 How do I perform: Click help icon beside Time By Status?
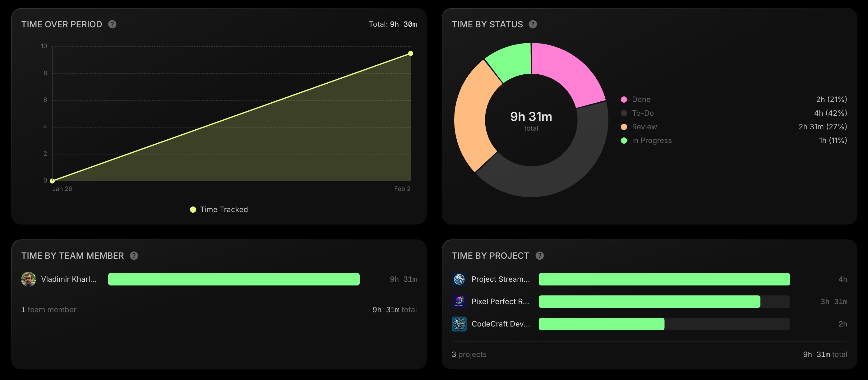[533, 24]
